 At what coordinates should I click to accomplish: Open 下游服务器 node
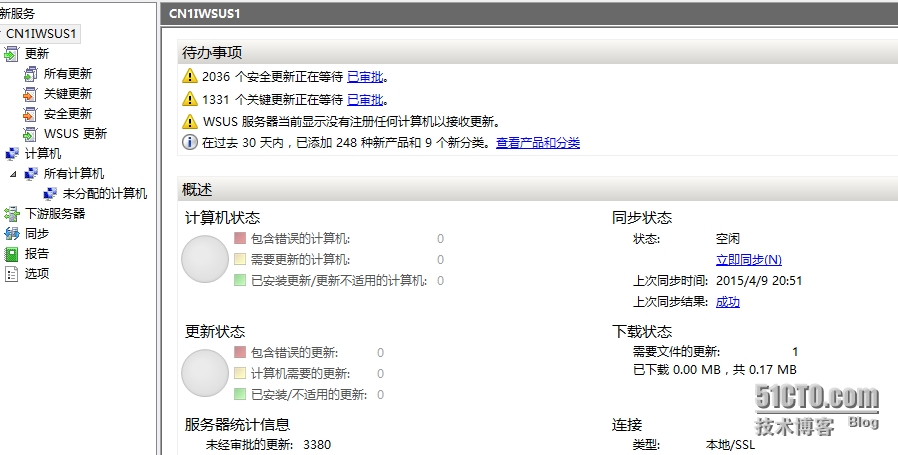(55, 214)
